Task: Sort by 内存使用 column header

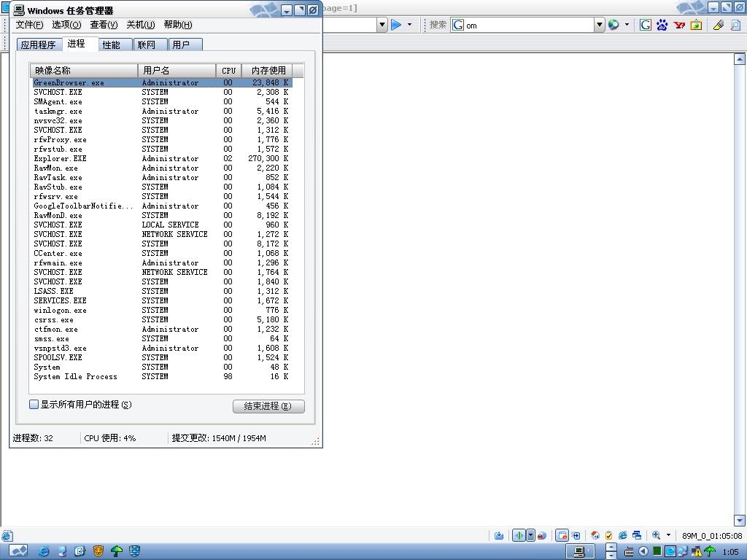Action: click(x=267, y=71)
